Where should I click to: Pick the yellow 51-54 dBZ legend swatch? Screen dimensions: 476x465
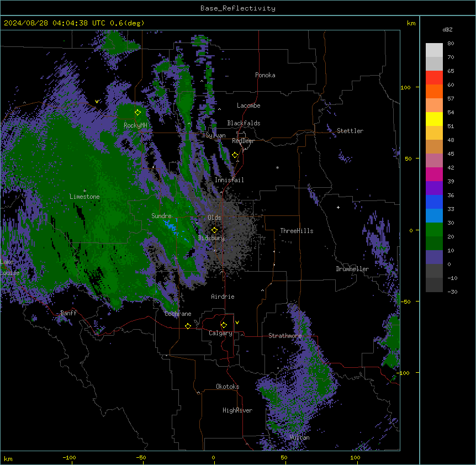[x=434, y=119]
